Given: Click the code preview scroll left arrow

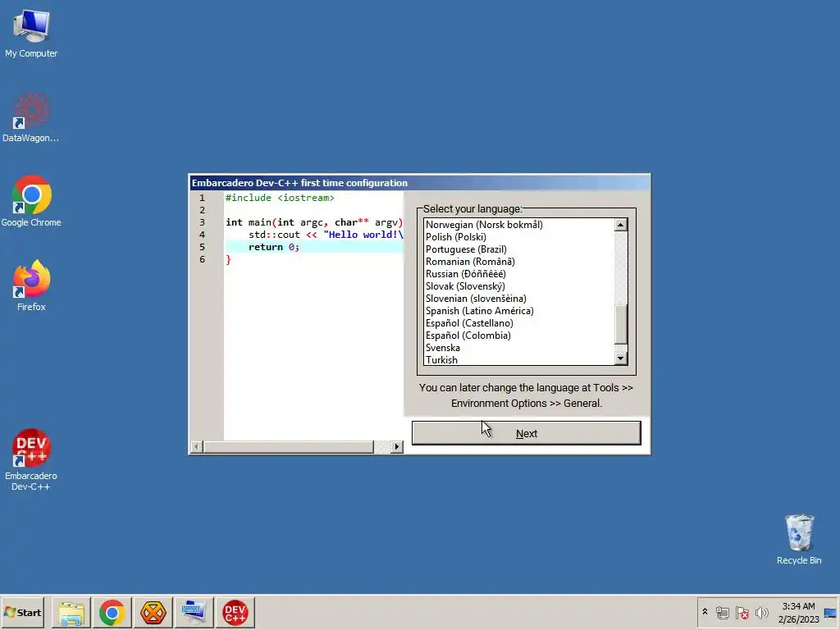Looking at the screenshot, I should (x=197, y=446).
